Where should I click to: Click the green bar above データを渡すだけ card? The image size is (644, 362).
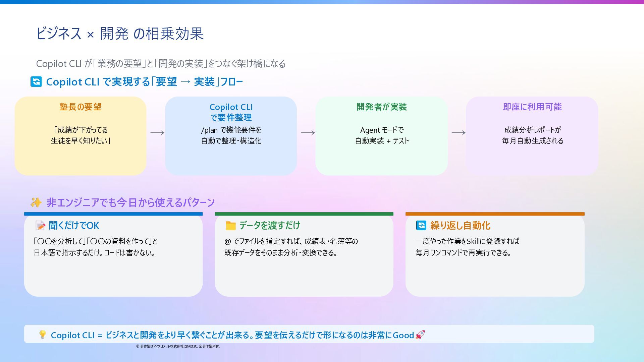pos(304,214)
